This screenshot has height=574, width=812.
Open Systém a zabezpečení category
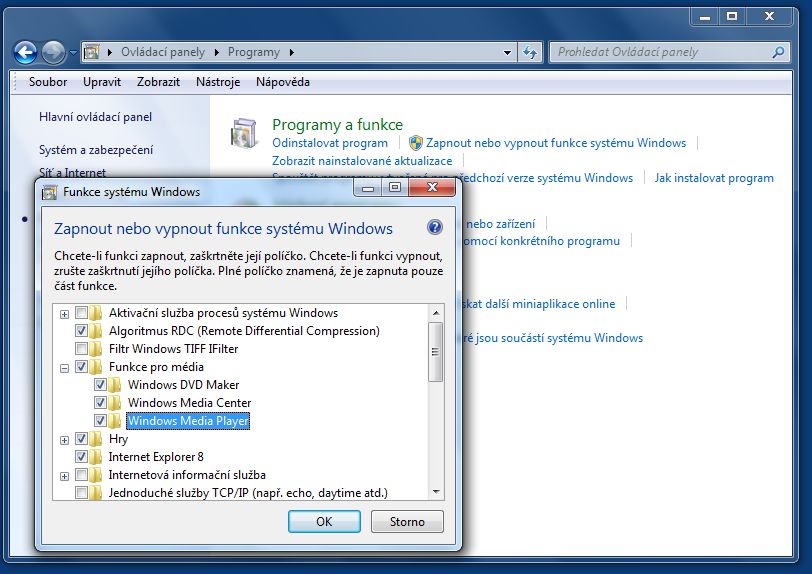click(96, 150)
